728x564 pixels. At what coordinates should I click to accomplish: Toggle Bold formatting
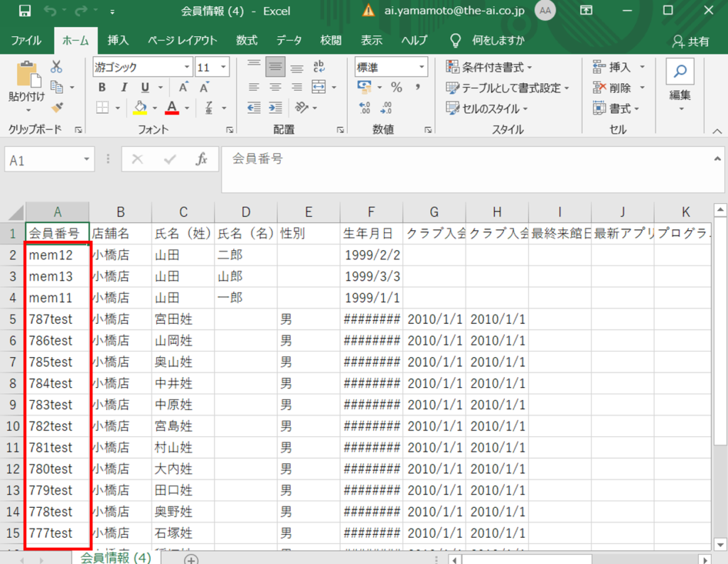102,87
